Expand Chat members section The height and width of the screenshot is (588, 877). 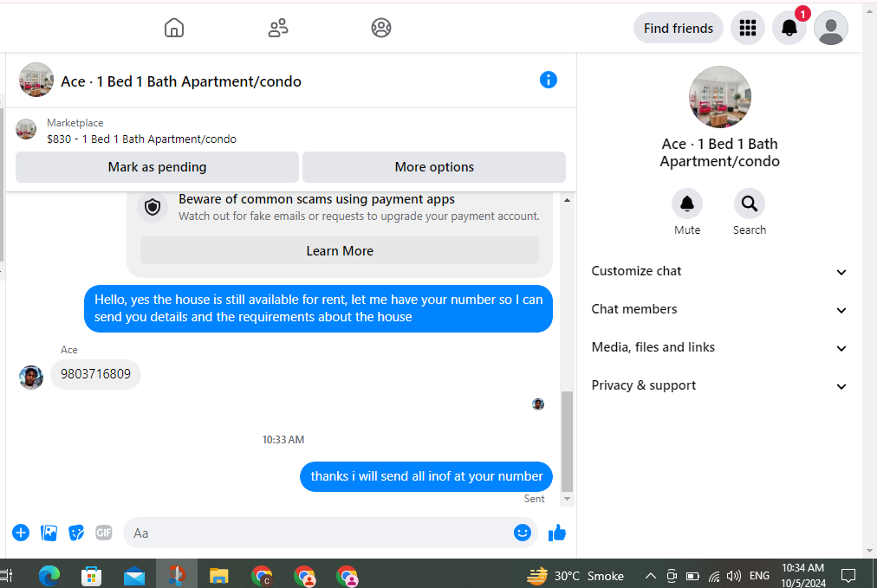click(x=719, y=309)
